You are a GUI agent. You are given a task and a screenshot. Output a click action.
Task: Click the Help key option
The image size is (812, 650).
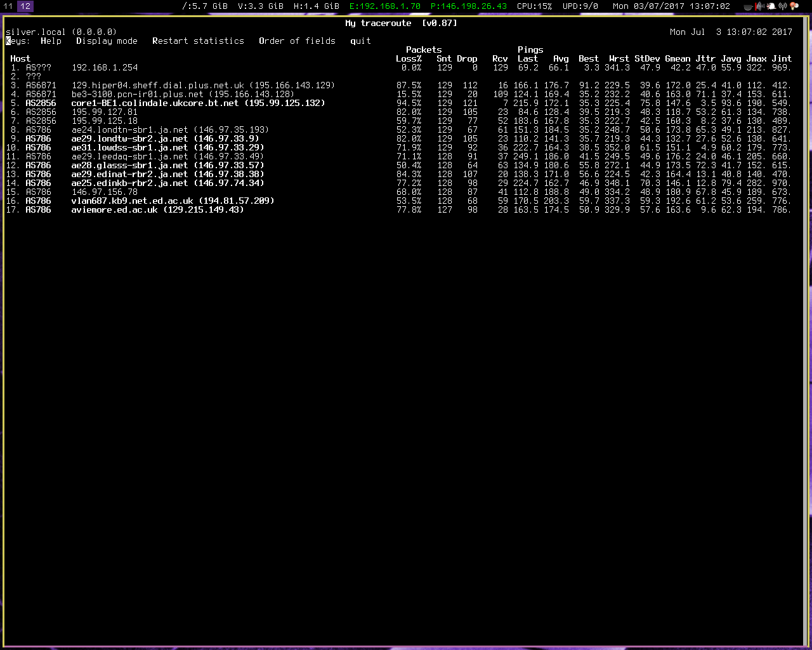pyautogui.click(x=51, y=41)
